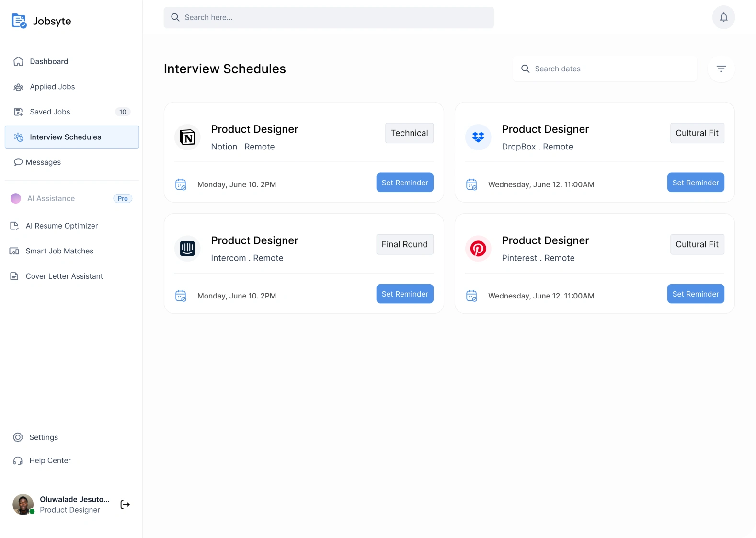
Task: Click the Intercom company logo
Action: [187, 249]
